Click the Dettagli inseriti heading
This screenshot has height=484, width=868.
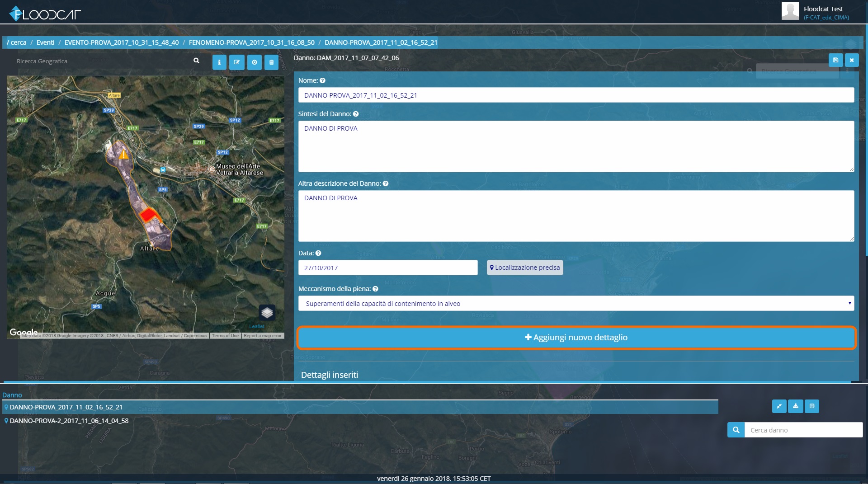click(330, 375)
